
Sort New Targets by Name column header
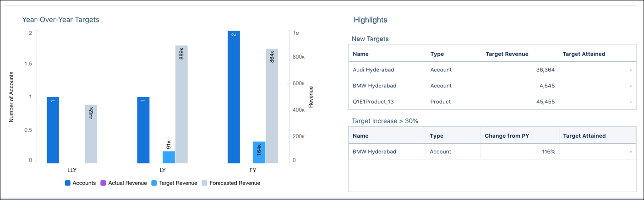pyautogui.click(x=361, y=54)
